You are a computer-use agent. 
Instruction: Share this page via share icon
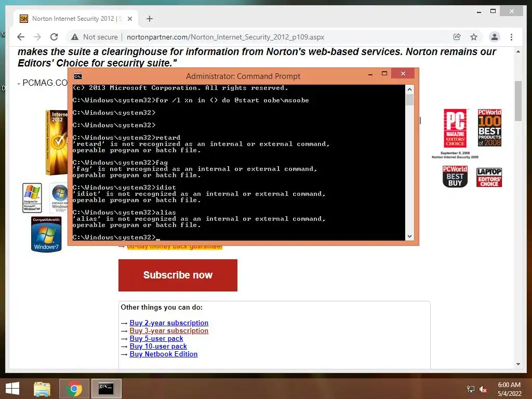pyautogui.click(x=457, y=37)
